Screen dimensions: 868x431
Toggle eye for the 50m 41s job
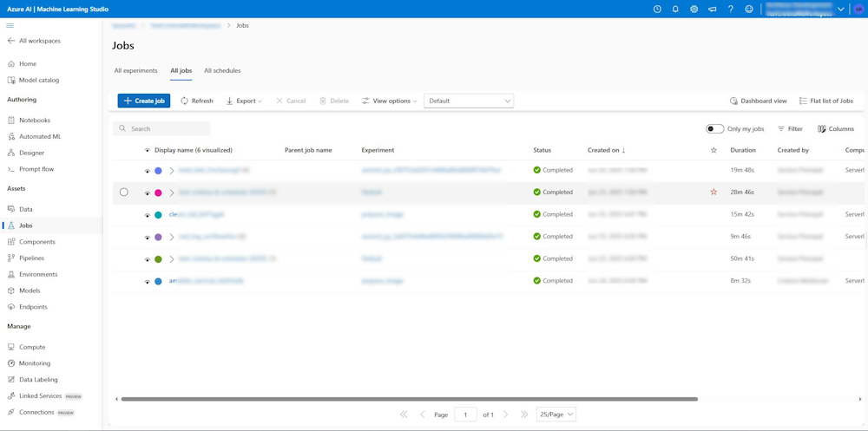pos(148,259)
